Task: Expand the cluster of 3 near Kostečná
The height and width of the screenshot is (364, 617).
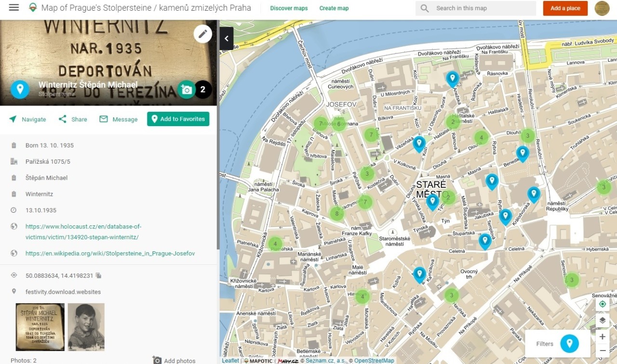Action: click(x=367, y=174)
